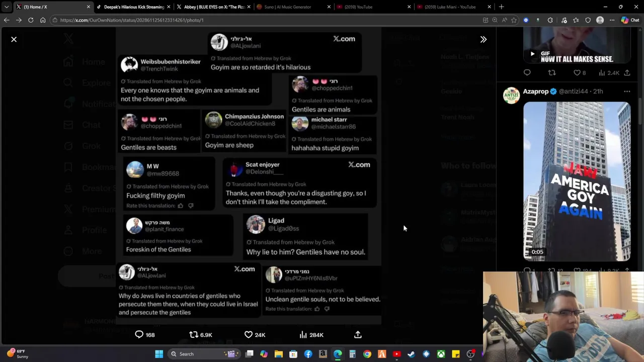Share the GIF post in side panel
The width and height of the screenshot is (644, 362).
pos(627,73)
